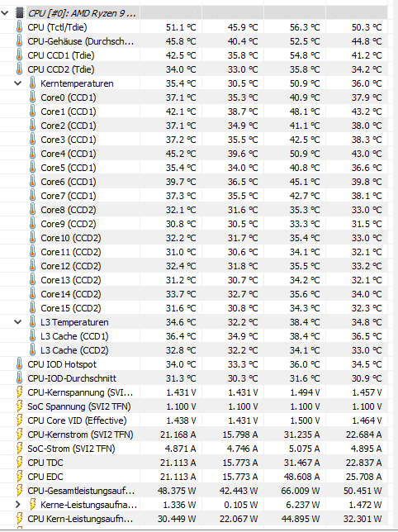
Task: Click lightning icon of CPU Core VID (Effective)
Action: 19,420
